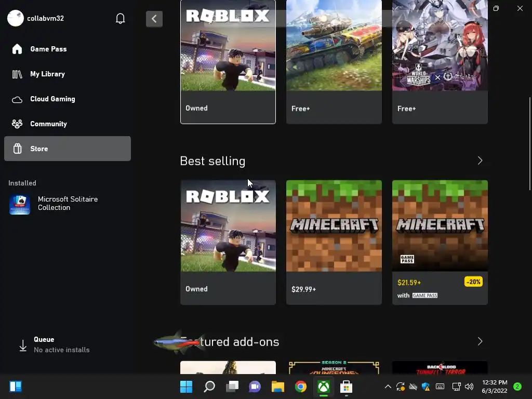Image resolution: width=532 pixels, height=399 pixels.
Task: Open the Queue panel
Action: [x=67, y=345]
